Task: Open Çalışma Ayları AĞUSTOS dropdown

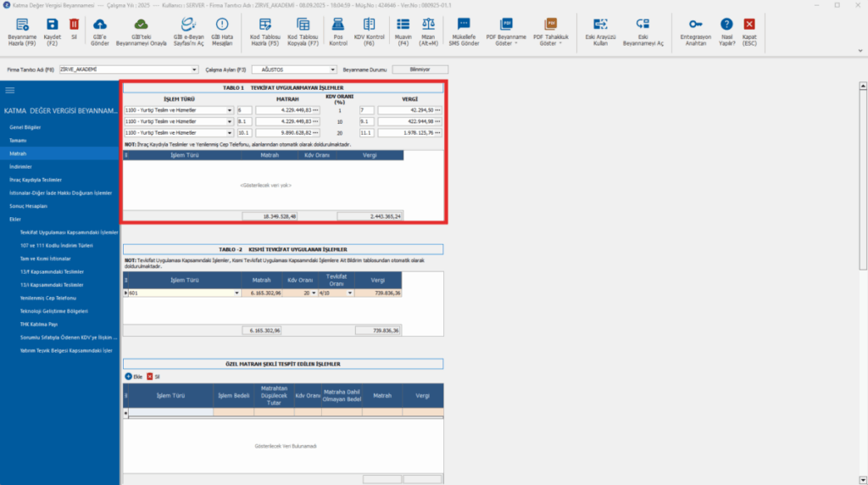Action: pos(332,70)
